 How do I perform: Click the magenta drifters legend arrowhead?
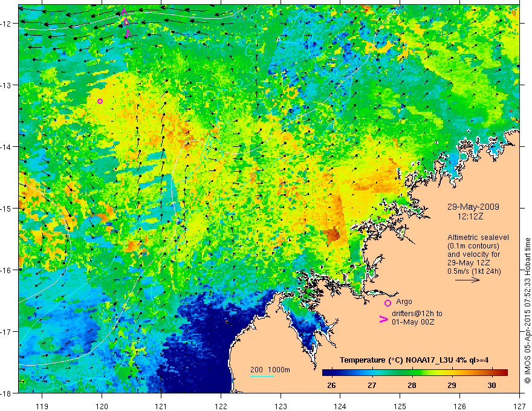click(384, 319)
